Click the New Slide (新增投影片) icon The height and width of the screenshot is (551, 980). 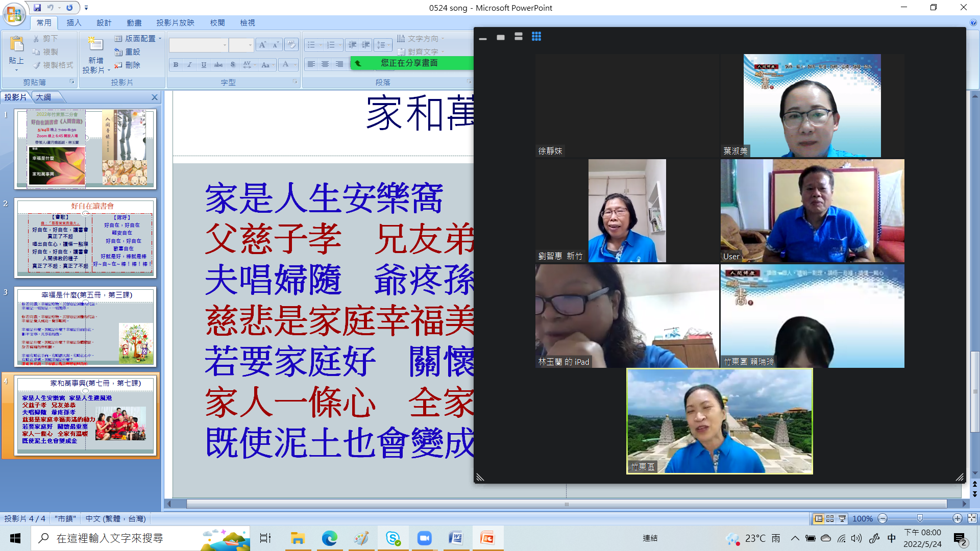pyautogui.click(x=95, y=46)
